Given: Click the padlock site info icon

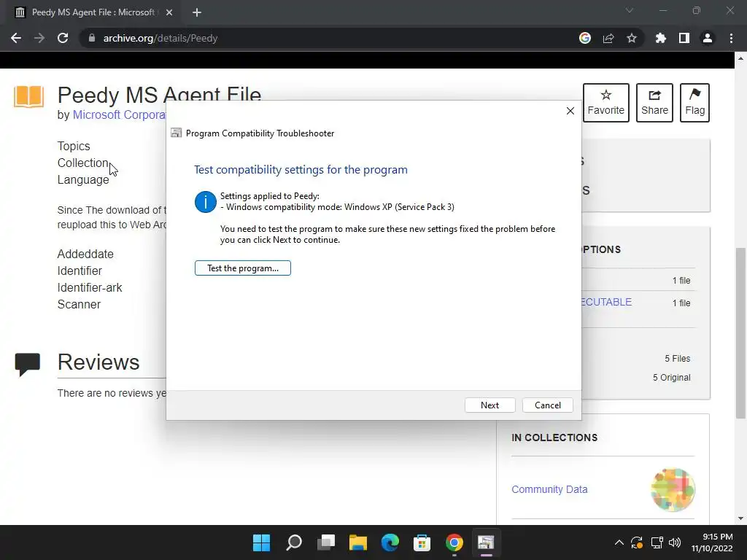Looking at the screenshot, I should 92,38.
